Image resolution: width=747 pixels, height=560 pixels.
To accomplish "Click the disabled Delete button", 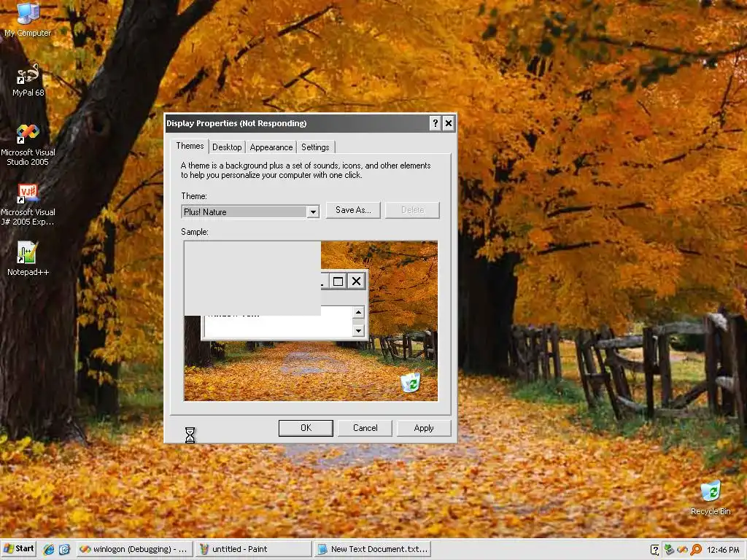I will point(412,210).
